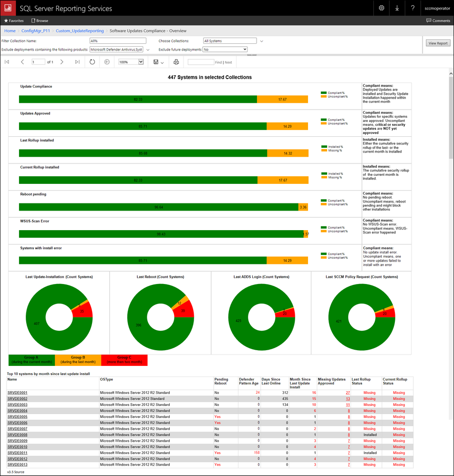
Task: Open 13 missing updates for SRVDE0002
Action: point(348,399)
